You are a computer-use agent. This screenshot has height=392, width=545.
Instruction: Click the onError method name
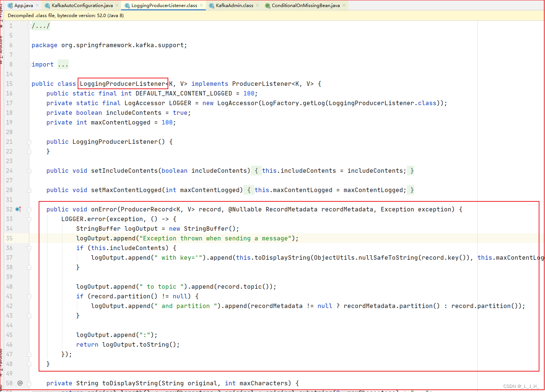(x=104, y=210)
